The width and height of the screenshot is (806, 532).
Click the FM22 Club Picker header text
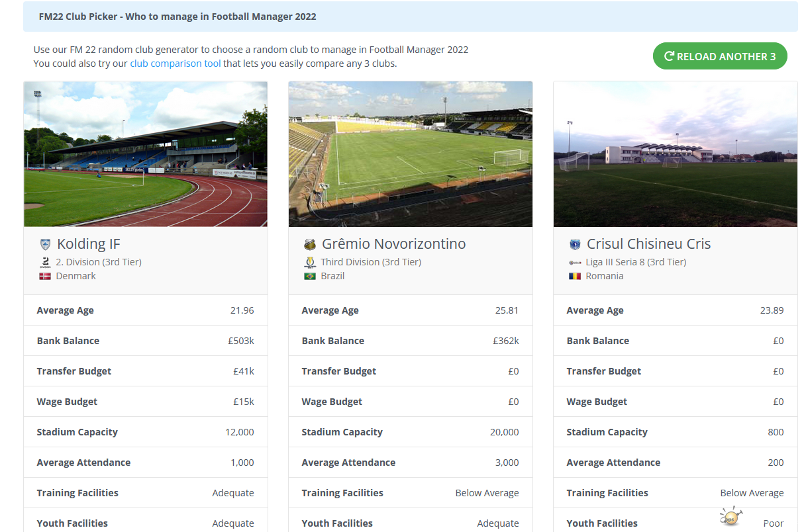(x=177, y=17)
